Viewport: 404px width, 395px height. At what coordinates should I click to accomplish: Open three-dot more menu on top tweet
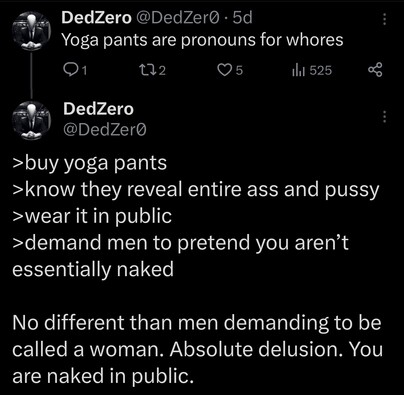(x=384, y=19)
